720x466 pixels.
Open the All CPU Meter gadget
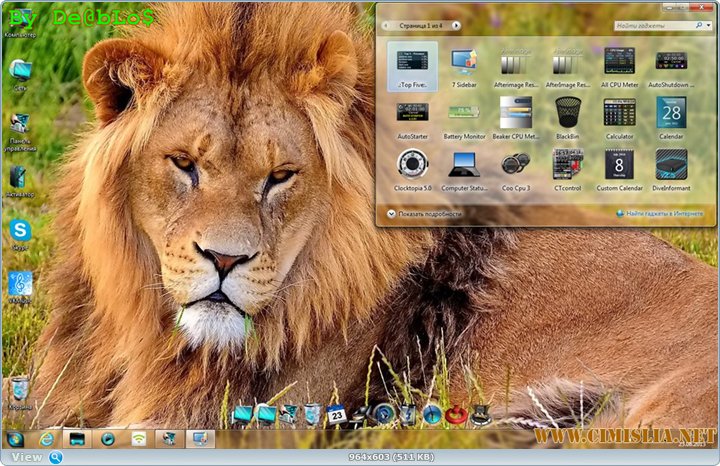click(x=619, y=64)
